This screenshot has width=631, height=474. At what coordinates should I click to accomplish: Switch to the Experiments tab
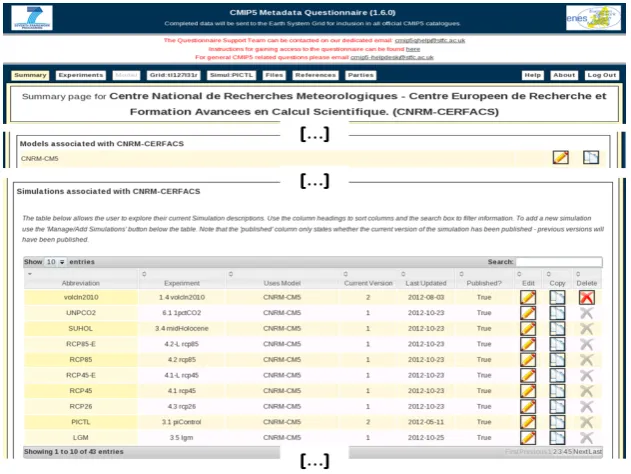[x=80, y=75]
